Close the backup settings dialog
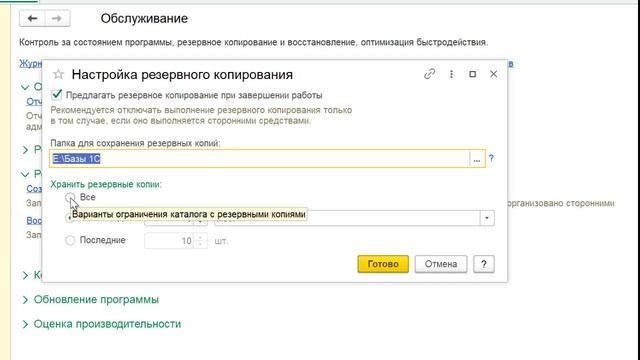The width and height of the screenshot is (640, 360). tap(493, 74)
